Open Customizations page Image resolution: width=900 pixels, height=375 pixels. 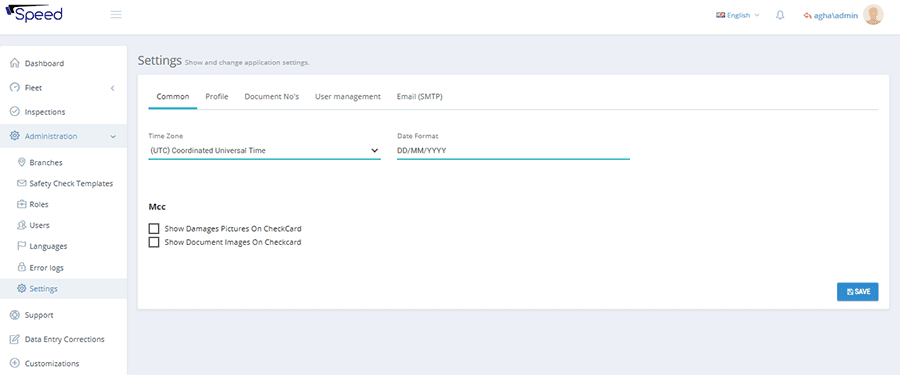click(52, 364)
